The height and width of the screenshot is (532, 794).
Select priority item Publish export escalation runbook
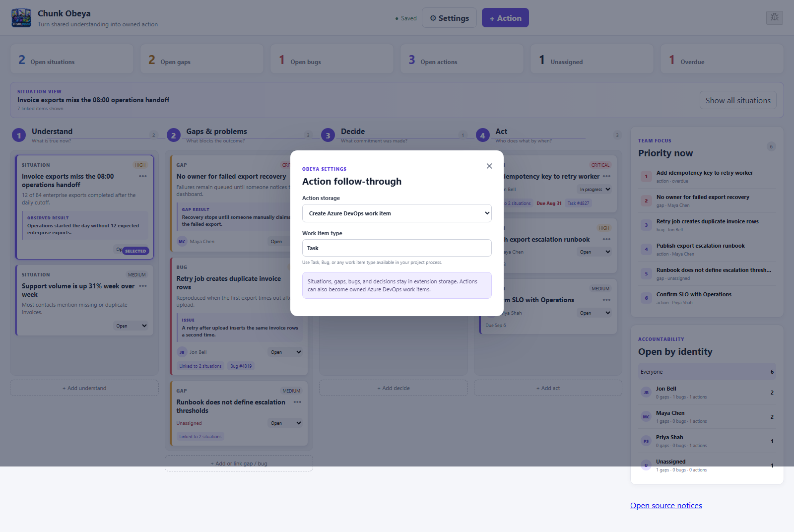[x=707, y=249]
